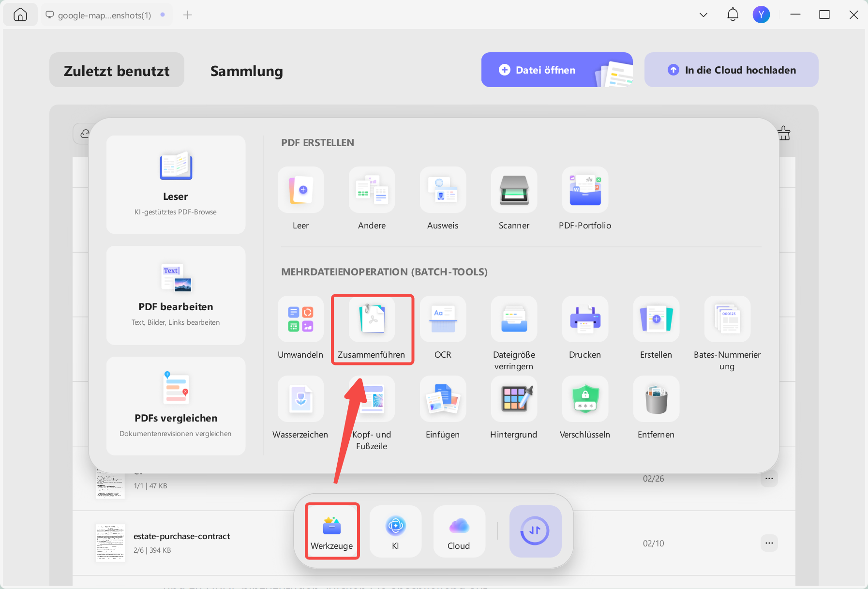Select the Andere create PDF icon
Viewport: 868px width, 589px height.
coord(372,190)
